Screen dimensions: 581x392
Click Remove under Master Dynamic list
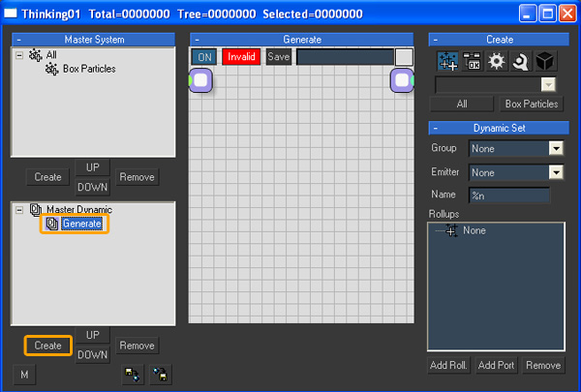click(137, 346)
